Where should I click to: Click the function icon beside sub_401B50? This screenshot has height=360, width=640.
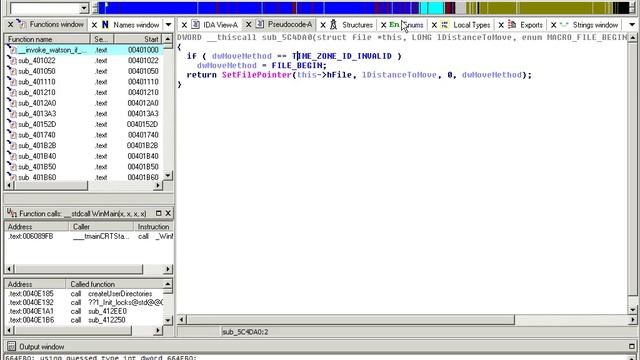pos(12,166)
